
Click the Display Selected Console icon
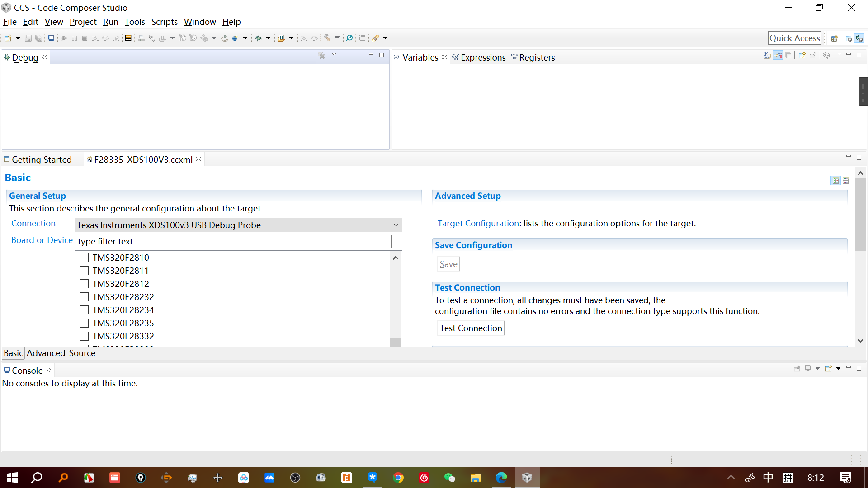[x=807, y=368]
